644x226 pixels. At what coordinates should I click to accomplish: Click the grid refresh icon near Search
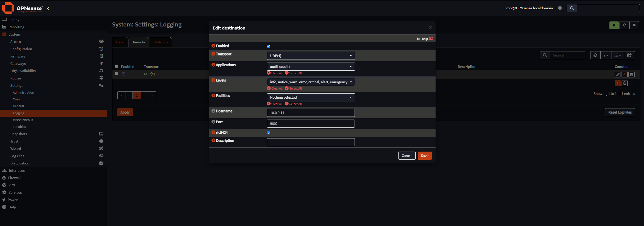[595, 55]
